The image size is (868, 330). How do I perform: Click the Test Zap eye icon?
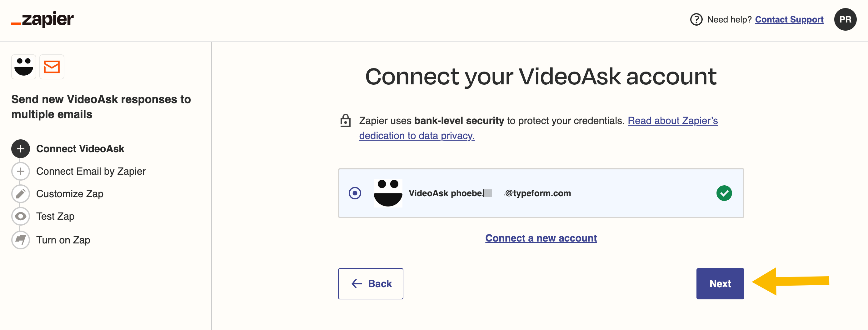click(x=21, y=216)
